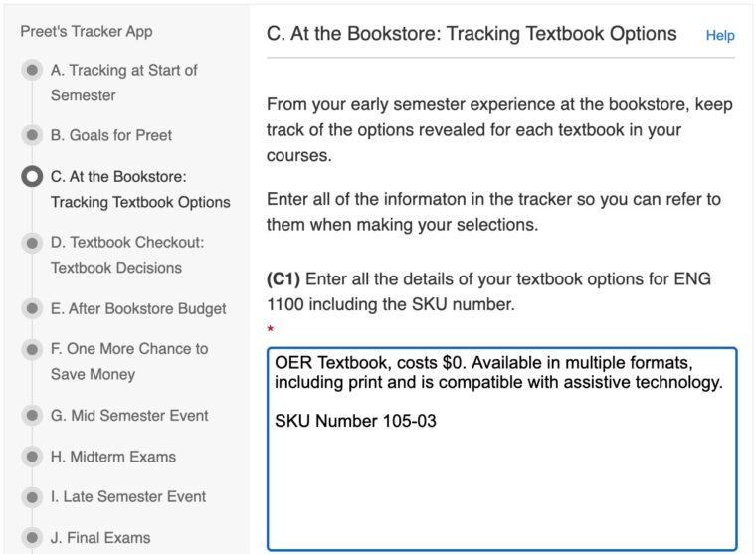Jump to E. After Bookstore Budget

tap(138, 309)
